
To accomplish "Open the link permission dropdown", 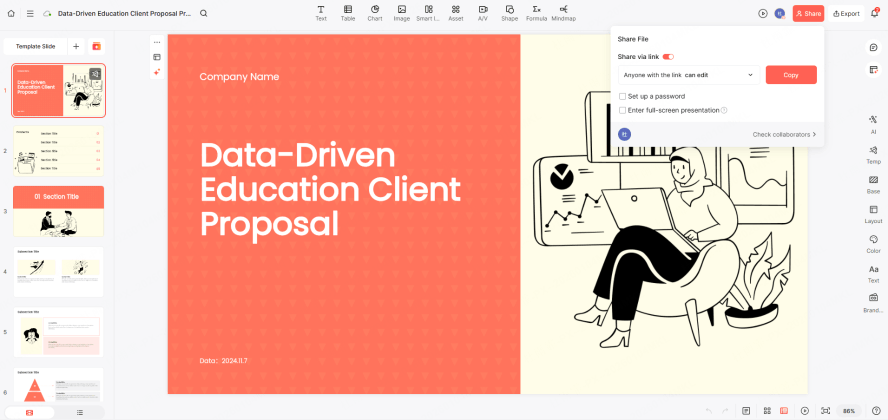I will [688, 75].
